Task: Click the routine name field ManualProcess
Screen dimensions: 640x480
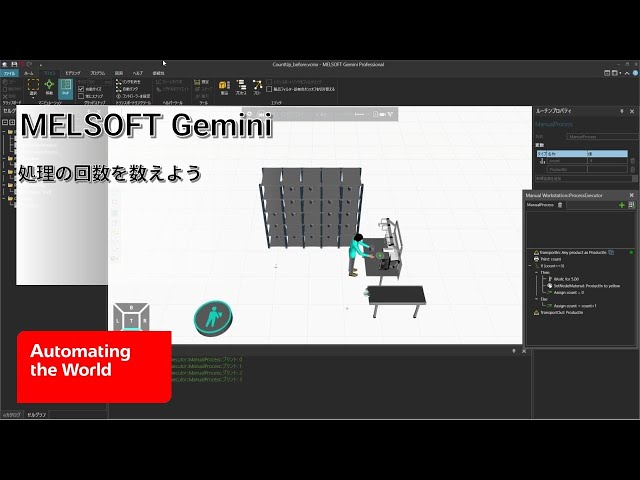Action: tap(602, 137)
